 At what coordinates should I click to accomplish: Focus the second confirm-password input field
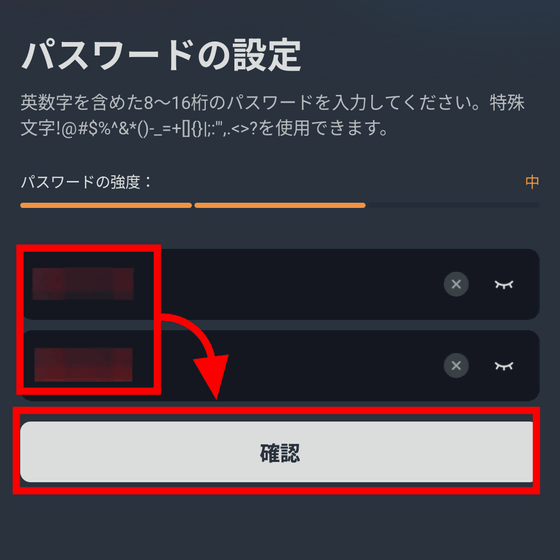(x=280, y=365)
